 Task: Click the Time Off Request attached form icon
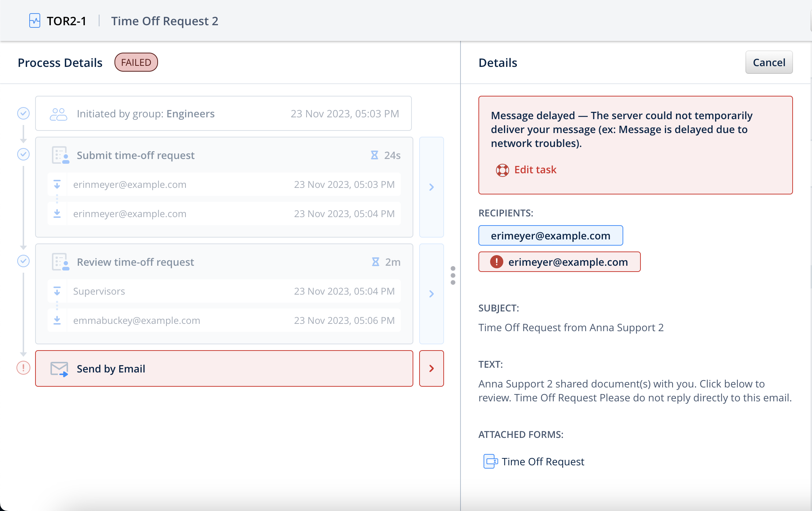pyautogui.click(x=490, y=461)
